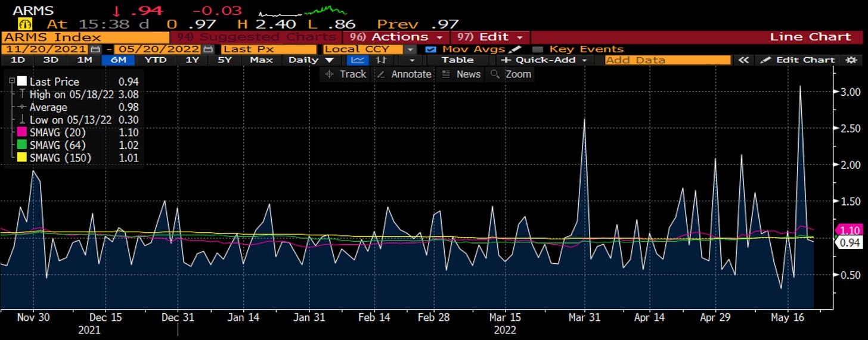Screen dimensions: 868x340
Task: Click the 05/20/2022 end date field
Action: pos(157,49)
